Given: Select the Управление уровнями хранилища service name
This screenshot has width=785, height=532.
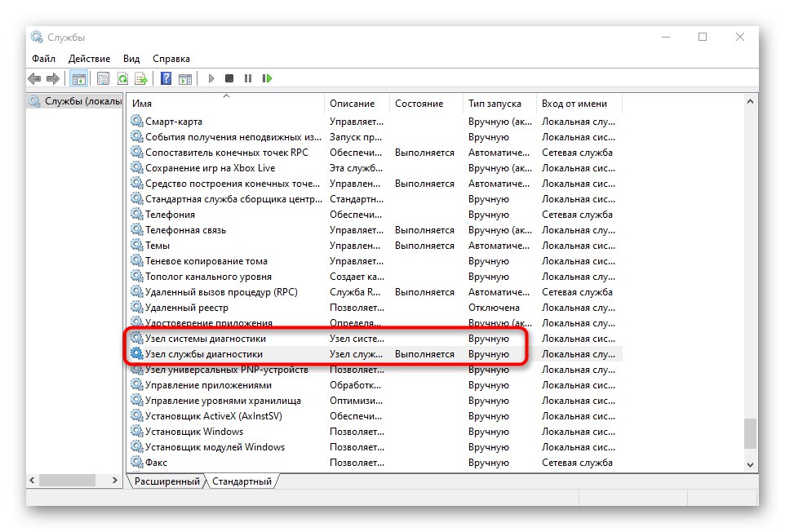Looking at the screenshot, I should (223, 401).
